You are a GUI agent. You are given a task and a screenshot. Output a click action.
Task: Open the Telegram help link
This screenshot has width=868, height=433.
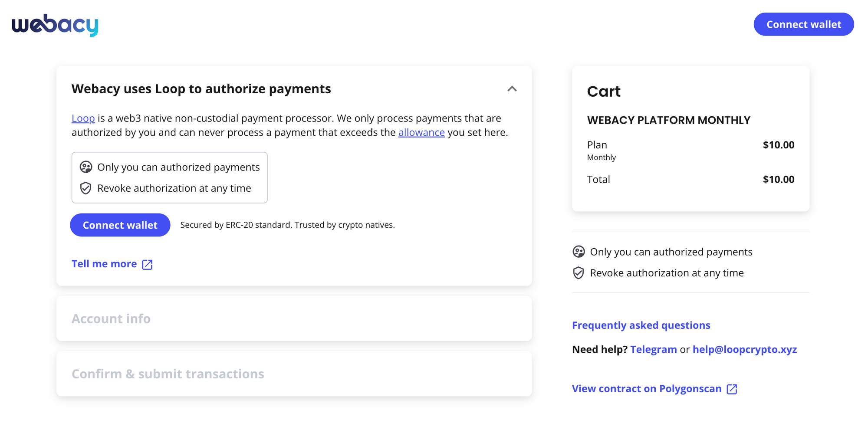coord(653,350)
